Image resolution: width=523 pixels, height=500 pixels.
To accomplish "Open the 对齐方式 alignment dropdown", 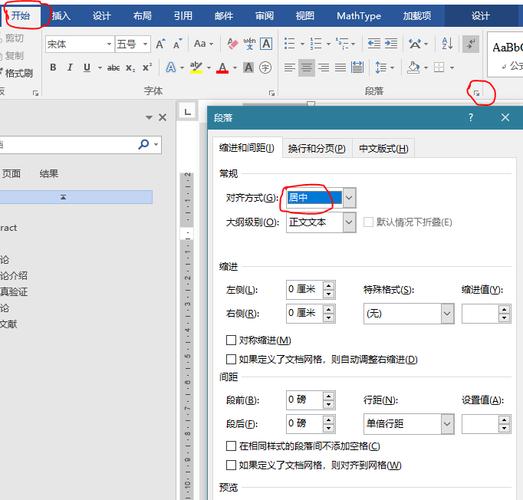I will (x=349, y=198).
